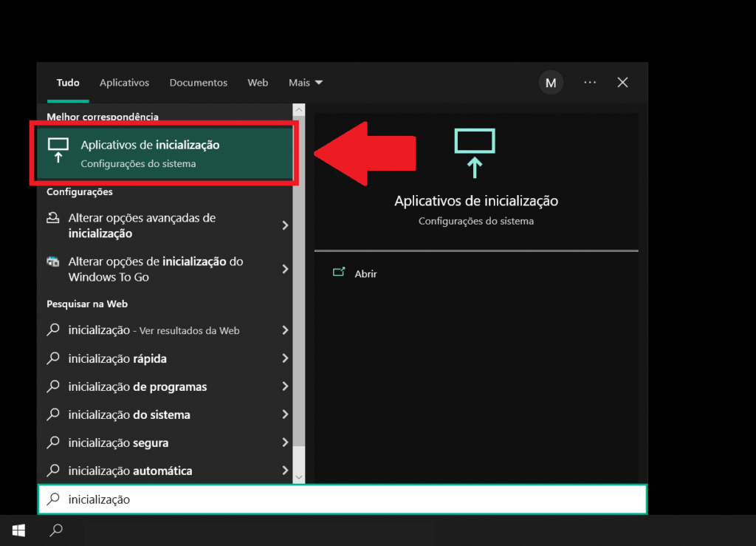Click the results list scrollbar down arrow

point(299,477)
